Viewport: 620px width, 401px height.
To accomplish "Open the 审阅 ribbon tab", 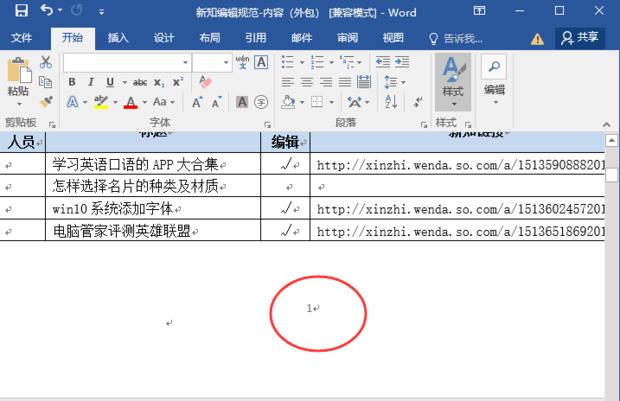I will (347, 38).
